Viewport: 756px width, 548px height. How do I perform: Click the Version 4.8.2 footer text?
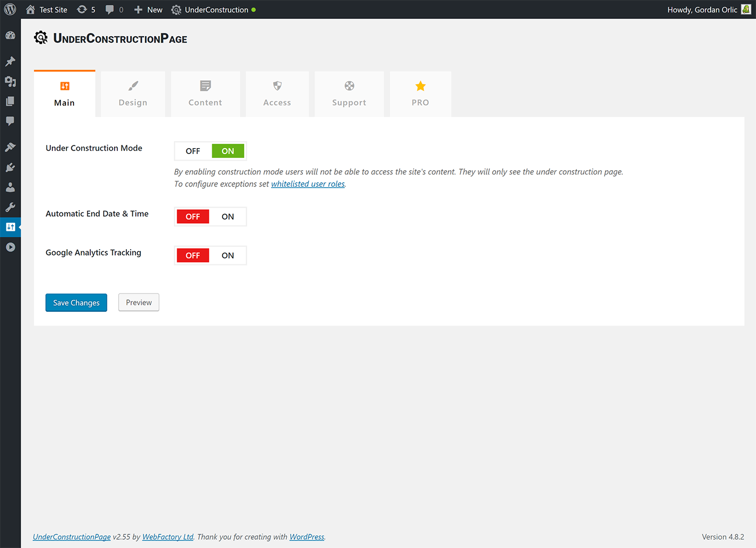[x=723, y=537]
